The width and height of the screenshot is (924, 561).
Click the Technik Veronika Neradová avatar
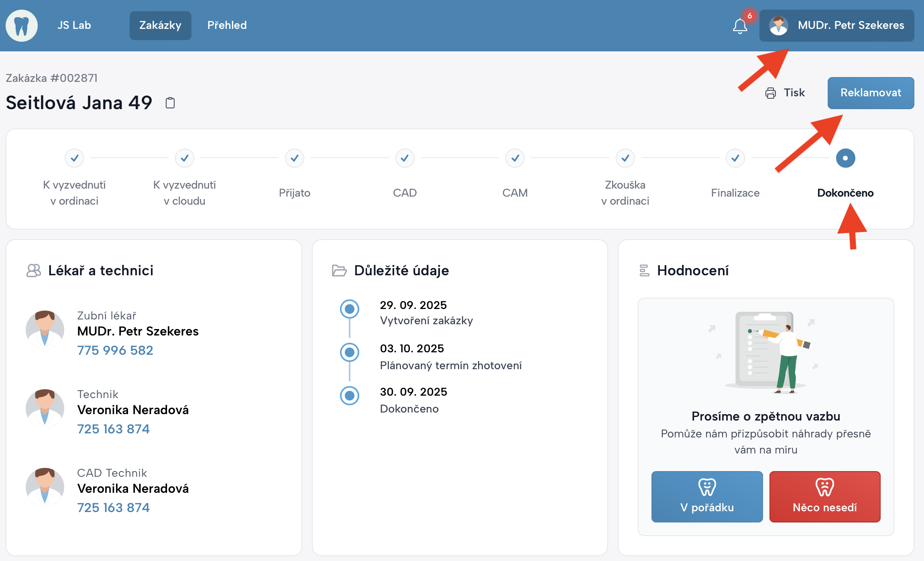click(x=45, y=409)
